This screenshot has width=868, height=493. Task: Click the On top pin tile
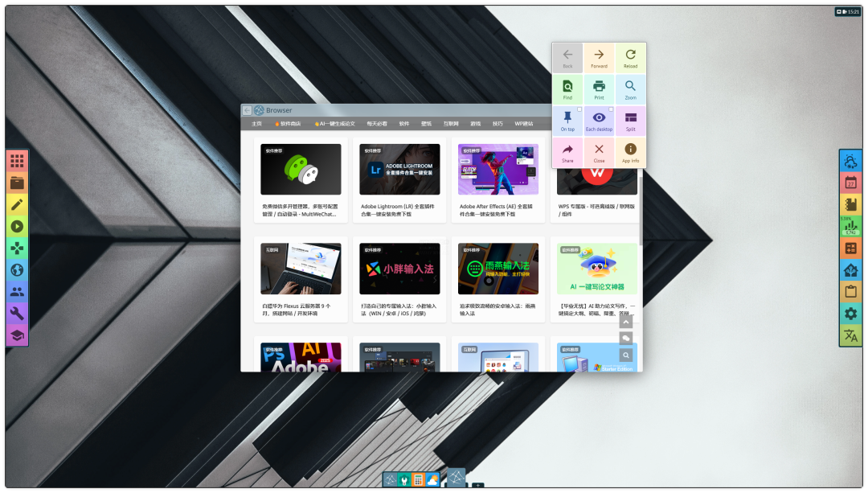567,121
